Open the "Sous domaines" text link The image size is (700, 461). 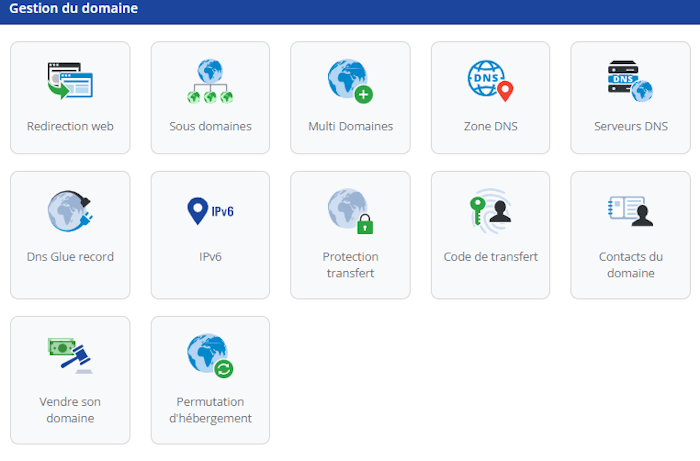pos(210,126)
